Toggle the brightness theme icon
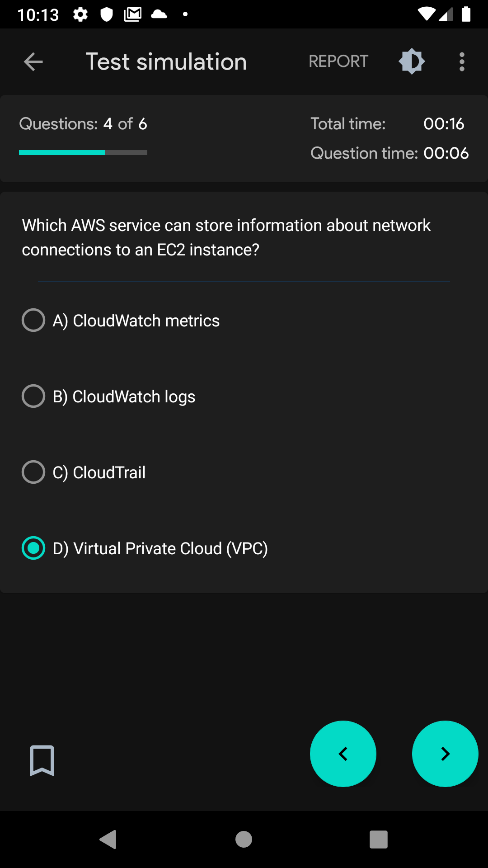488x868 pixels. (412, 61)
